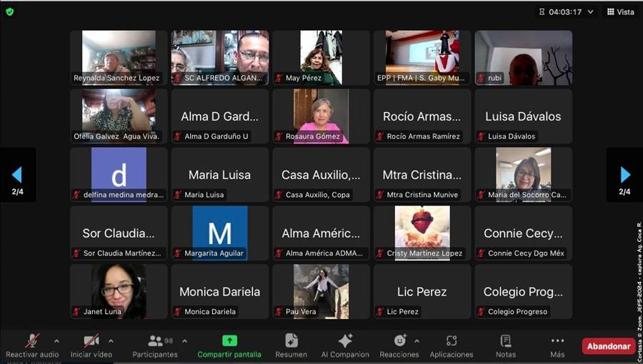Start camera with Iniciar vídeo

click(91, 346)
